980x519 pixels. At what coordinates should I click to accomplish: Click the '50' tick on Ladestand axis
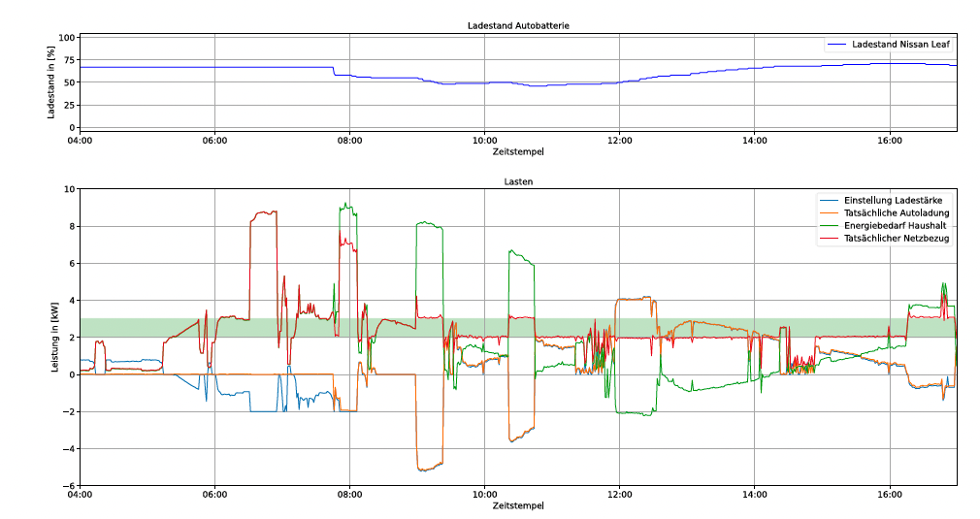click(x=69, y=82)
